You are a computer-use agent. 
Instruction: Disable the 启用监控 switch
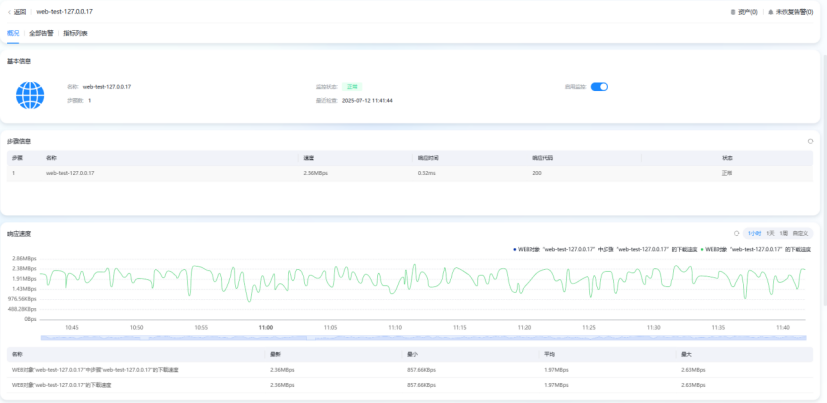click(599, 87)
